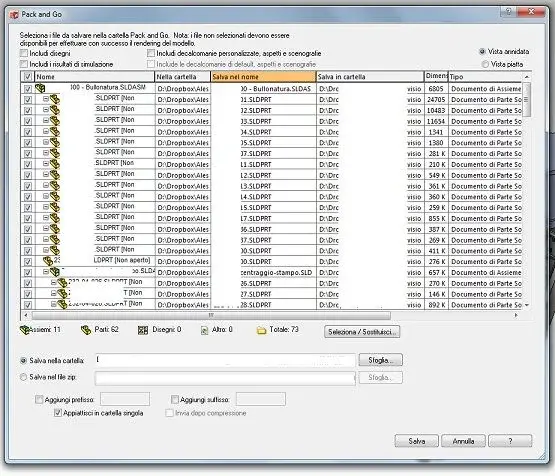Viewport: 555px width, 476px height.
Task: Click the part icon in the 11.SLDPRT row
Action: click(55, 164)
